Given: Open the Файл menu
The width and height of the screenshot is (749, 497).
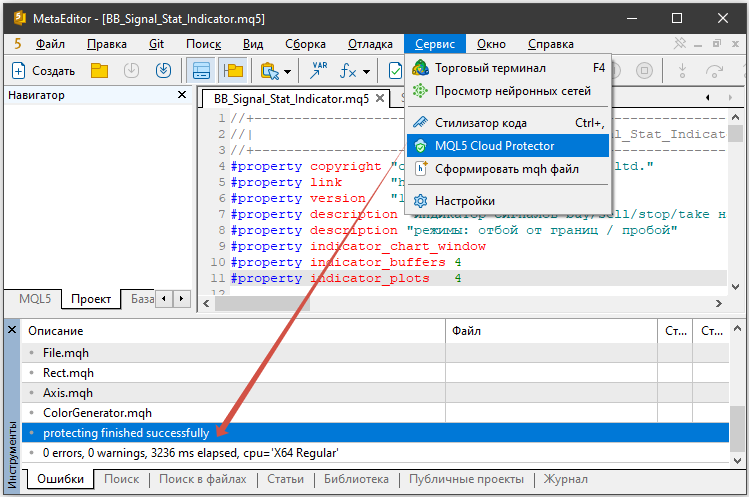Looking at the screenshot, I should click(50, 44).
